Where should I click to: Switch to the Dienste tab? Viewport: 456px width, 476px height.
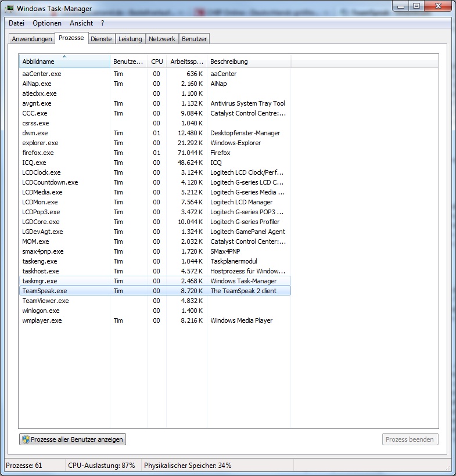click(101, 39)
